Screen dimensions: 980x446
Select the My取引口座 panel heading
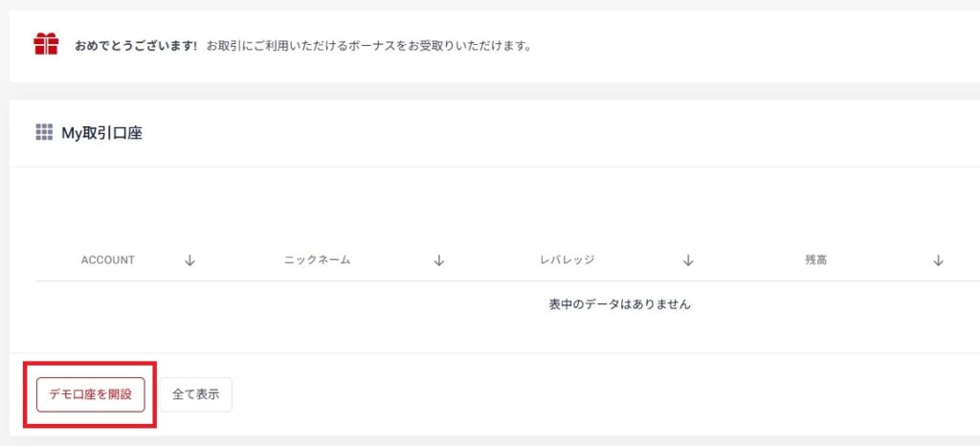coord(101,134)
